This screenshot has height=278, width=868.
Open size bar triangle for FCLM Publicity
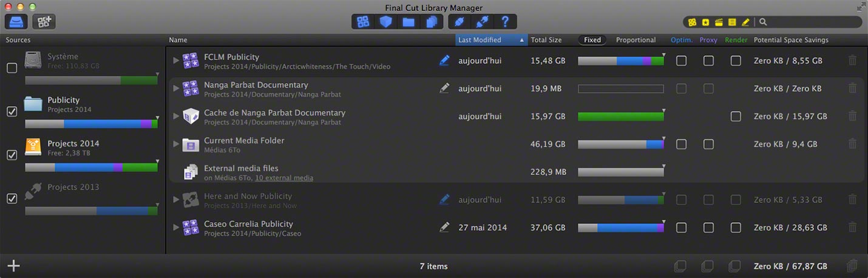pos(664,55)
